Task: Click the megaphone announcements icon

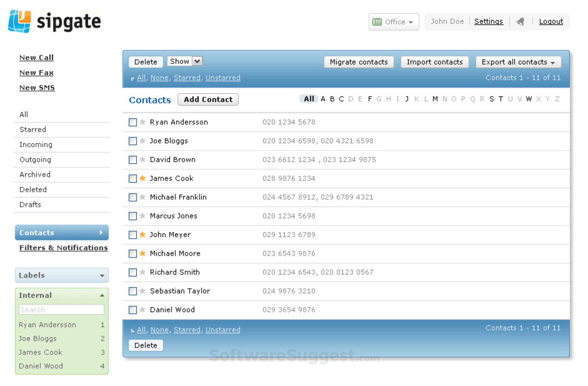Action: pyautogui.click(x=520, y=22)
